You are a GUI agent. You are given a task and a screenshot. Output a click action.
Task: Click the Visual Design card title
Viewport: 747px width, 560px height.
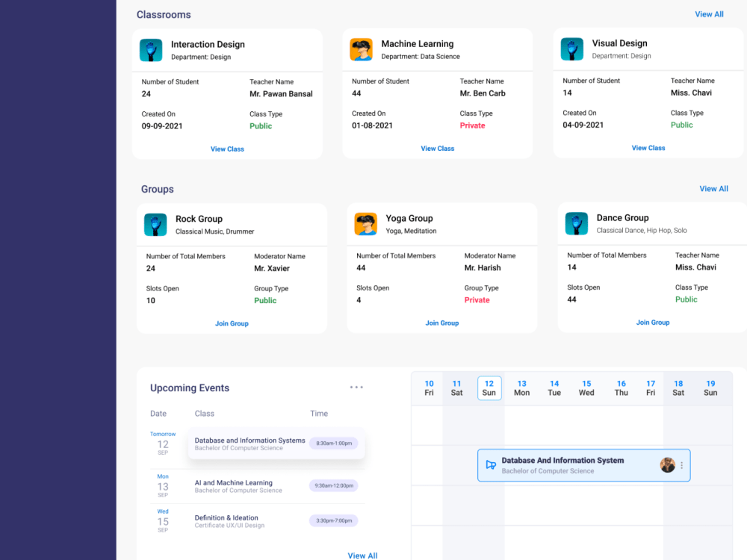[x=619, y=43]
